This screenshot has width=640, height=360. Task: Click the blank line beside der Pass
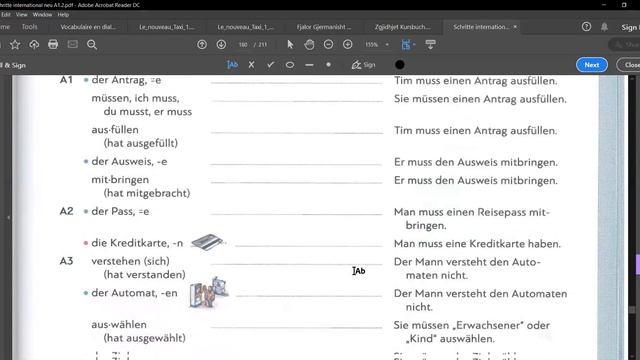(x=297, y=214)
